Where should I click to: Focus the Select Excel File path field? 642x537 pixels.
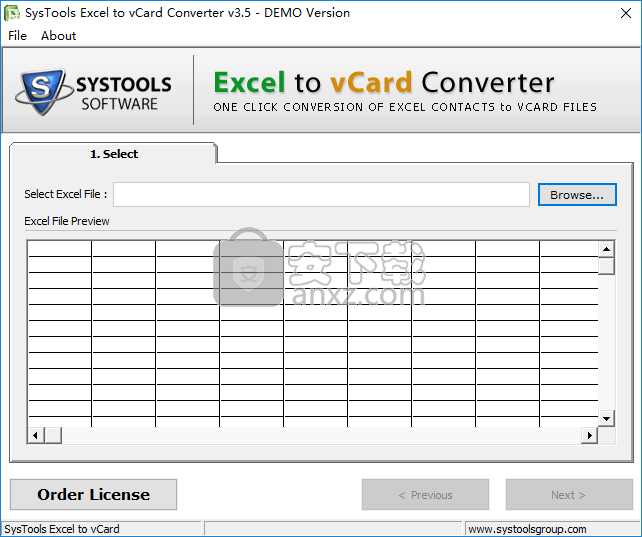click(x=321, y=195)
